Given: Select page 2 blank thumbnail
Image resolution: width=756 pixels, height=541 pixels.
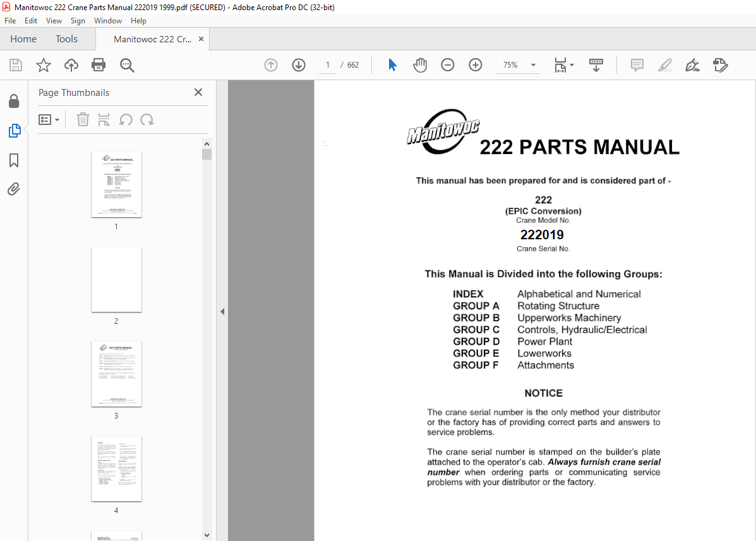Looking at the screenshot, I should pos(116,280).
